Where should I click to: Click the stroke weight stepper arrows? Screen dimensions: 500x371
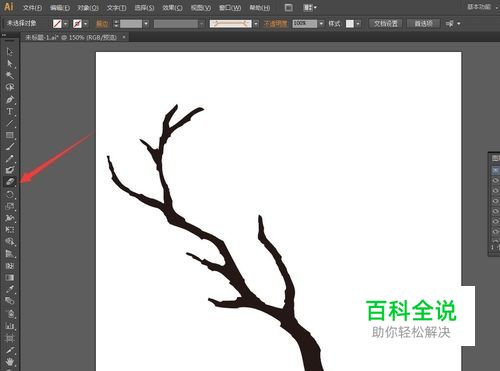[116, 24]
